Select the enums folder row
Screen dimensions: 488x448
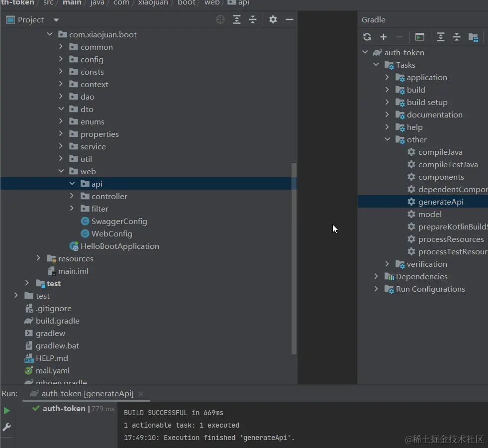click(x=148, y=122)
